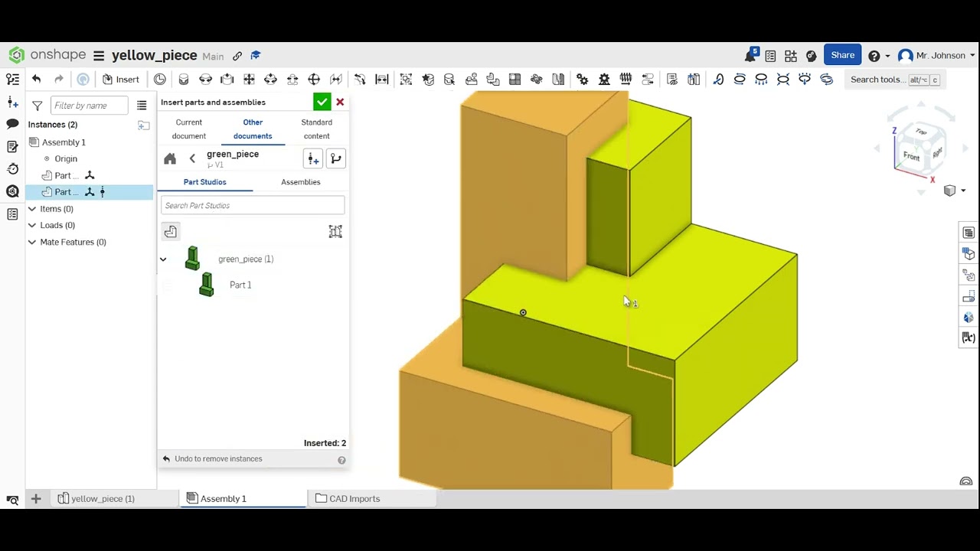Image resolution: width=980 pixels, height=551 pixels.
Task: Select Part 1 in the insert list
Action: click(240, 285)
